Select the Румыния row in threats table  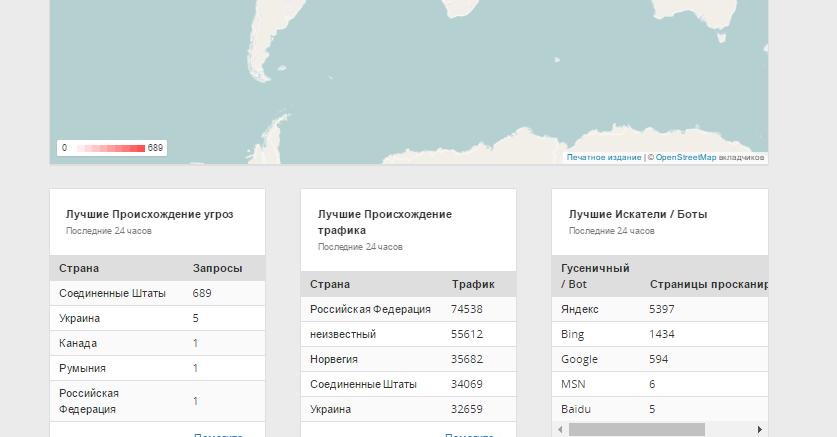(x=157, y=368)
